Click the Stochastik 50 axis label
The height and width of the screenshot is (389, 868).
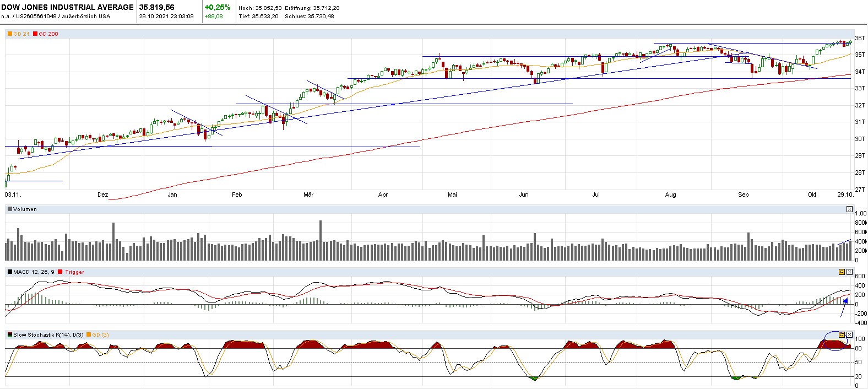click(859, 363)
